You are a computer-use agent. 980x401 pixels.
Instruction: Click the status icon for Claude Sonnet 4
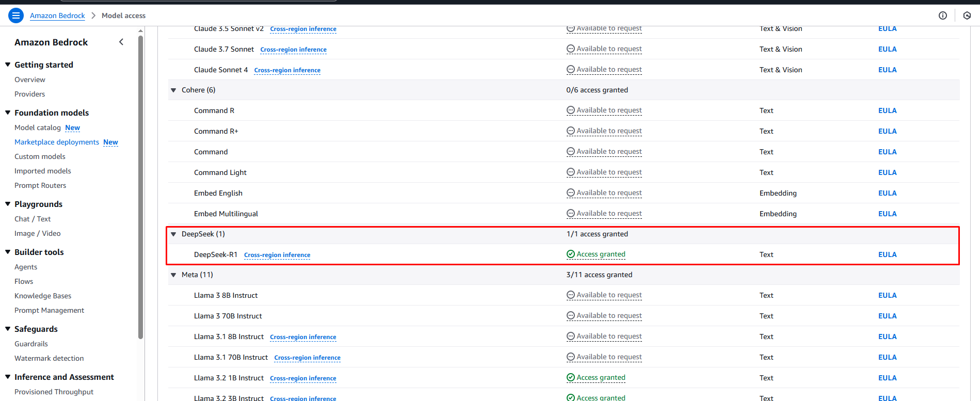(571, 69)
